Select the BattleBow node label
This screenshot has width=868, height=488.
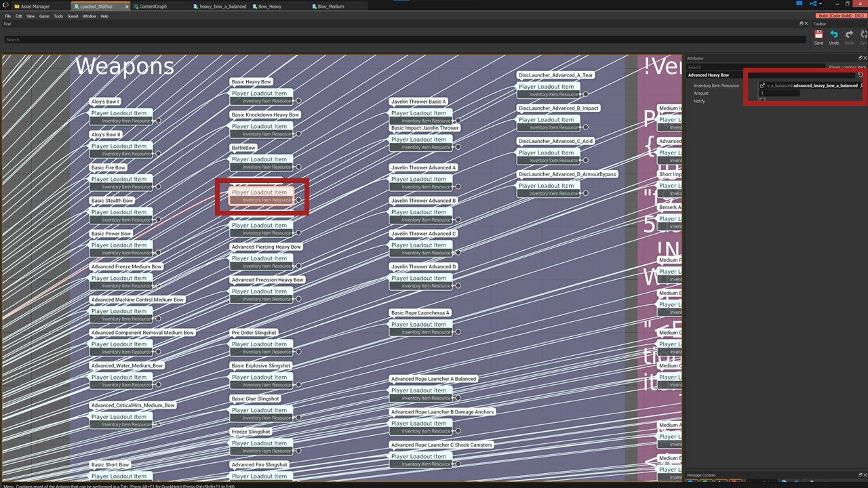pos(243,148)
